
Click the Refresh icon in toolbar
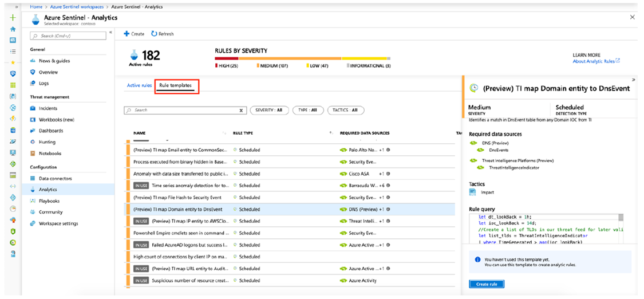pyautogui.click(x=154, y=34)
